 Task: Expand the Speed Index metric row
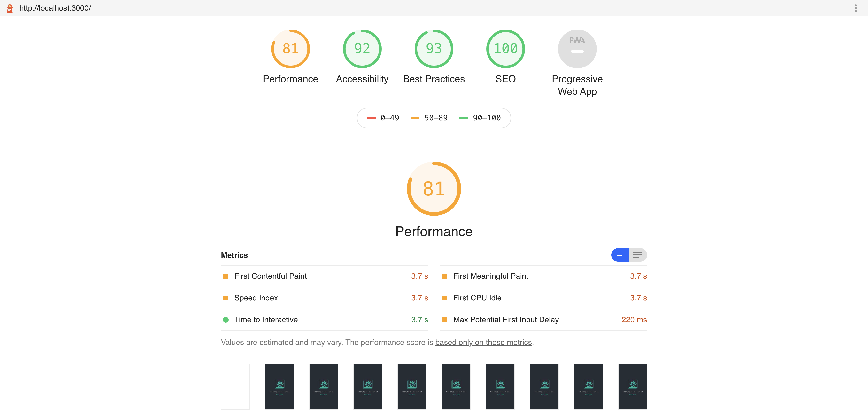click(256, 298)
